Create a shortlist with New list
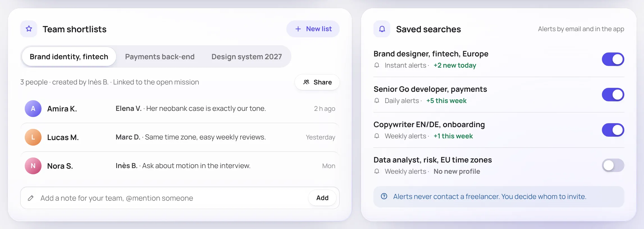 tap(313, 29)
